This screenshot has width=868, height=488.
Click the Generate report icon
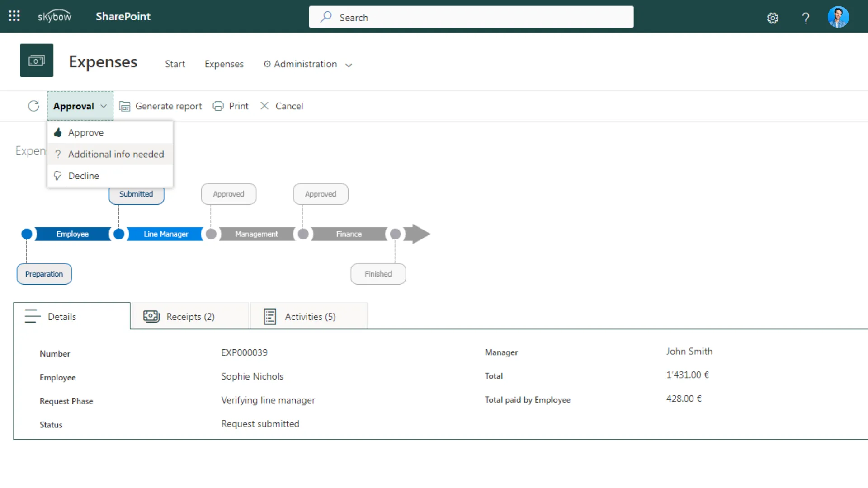tap(125, 106)
